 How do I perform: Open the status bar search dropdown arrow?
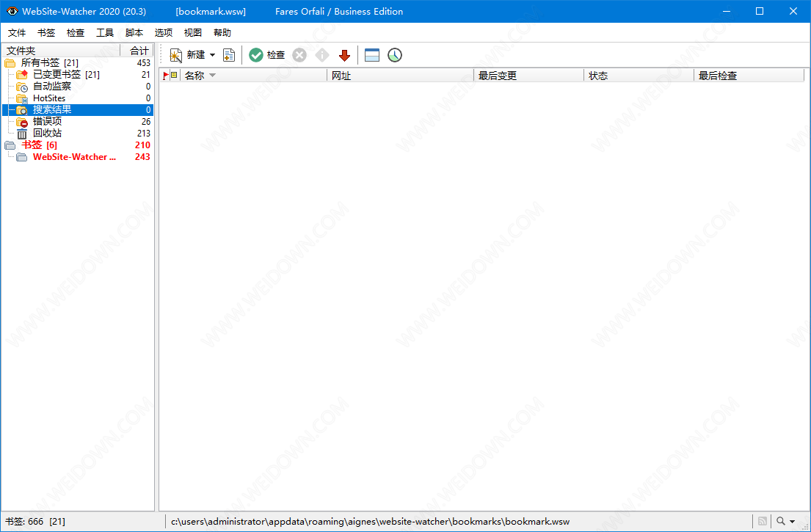tap(793, 522)
